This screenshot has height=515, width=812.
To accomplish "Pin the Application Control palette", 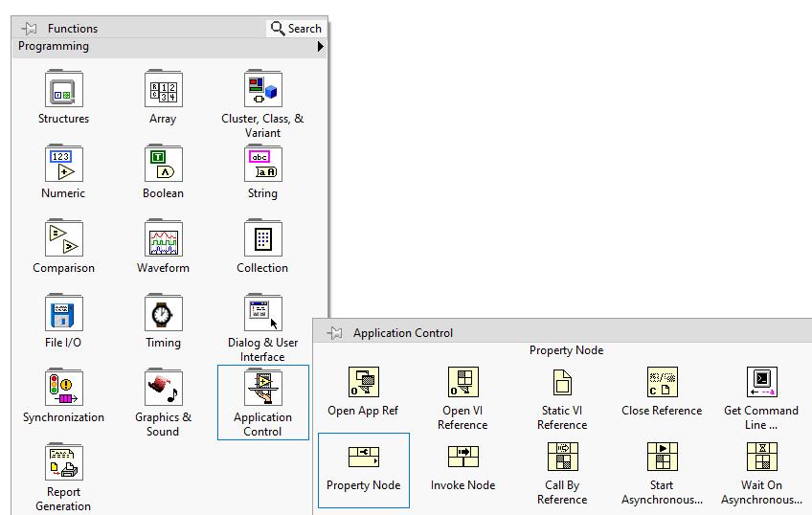I will (x=335, y=333).
